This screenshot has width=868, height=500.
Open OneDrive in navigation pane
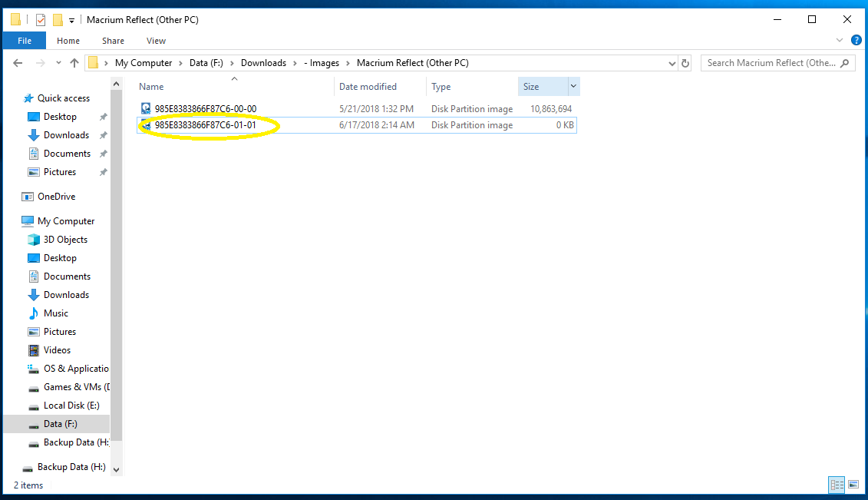(56, 197)
